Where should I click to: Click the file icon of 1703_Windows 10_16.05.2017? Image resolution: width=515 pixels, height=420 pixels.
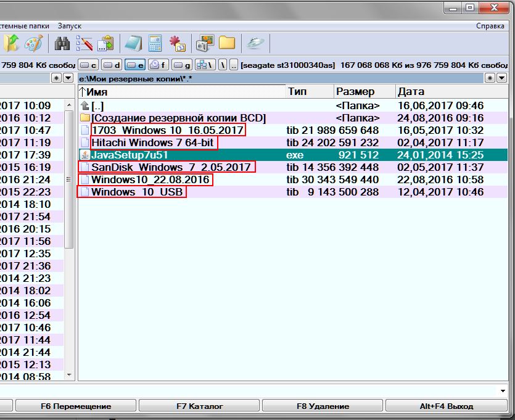pyautogui.click(x=84, y=130)
